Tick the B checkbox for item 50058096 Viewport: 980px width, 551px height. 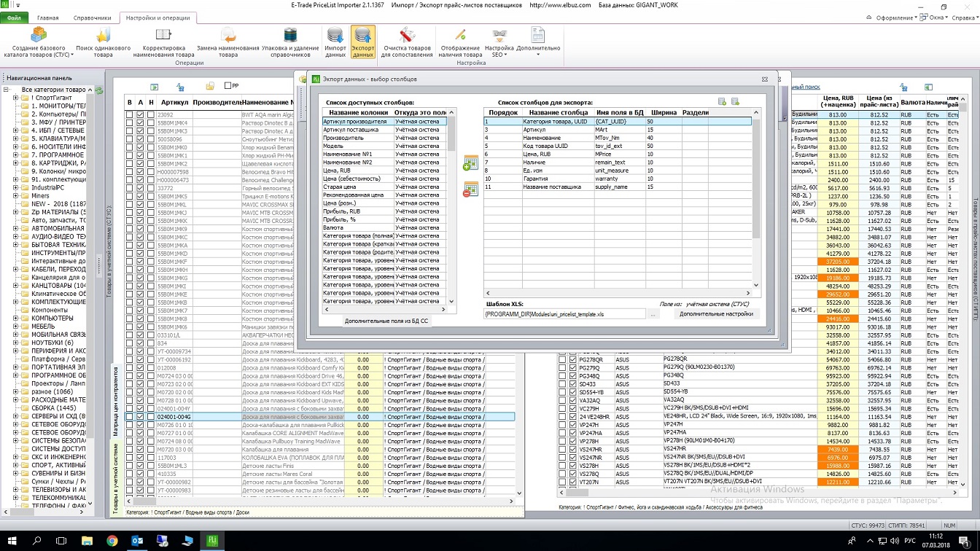coord(129,139)
